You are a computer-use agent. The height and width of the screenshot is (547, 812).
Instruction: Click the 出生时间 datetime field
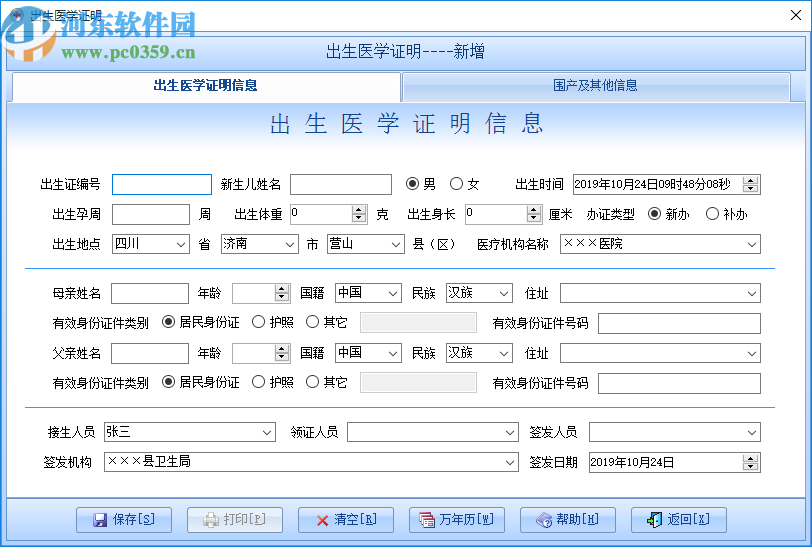coord(667,184)
